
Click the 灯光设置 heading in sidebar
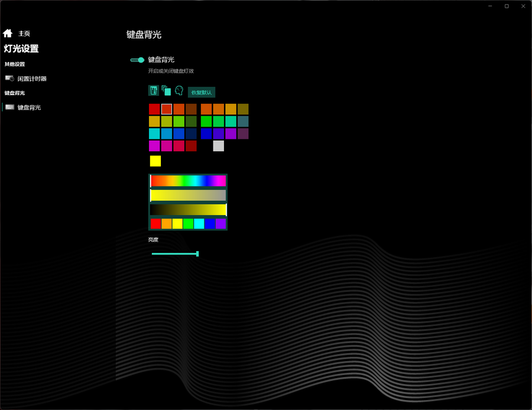point(21,49)
